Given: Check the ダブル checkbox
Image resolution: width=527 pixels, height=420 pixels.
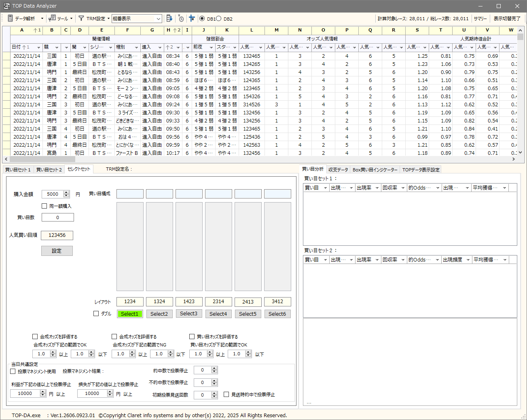Looking at the screenshot, I should tap(96, 314).
